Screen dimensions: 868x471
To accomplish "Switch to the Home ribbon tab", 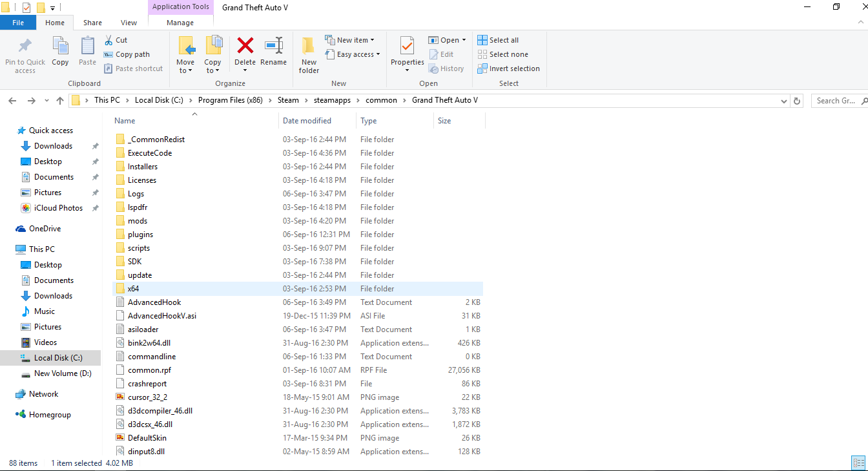I will (x=55, y=23).
